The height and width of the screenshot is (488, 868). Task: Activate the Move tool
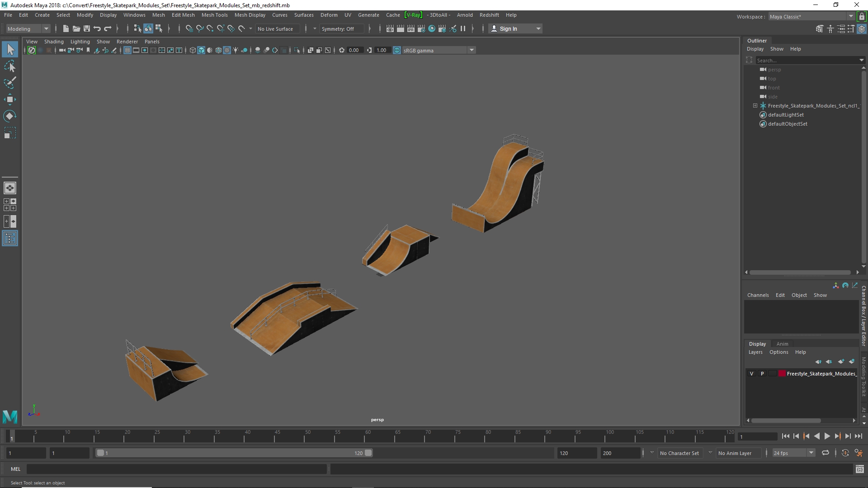[x=10, y=100]
